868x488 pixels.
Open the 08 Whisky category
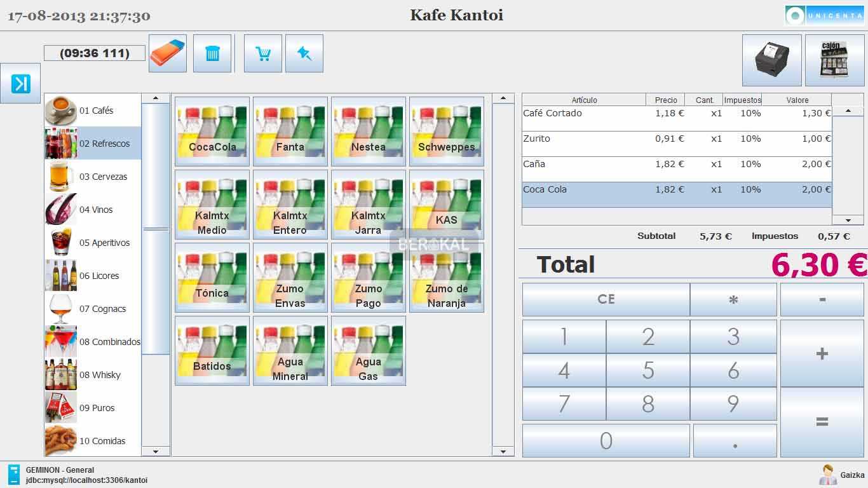pyautogui.click(x=93, y=375)
